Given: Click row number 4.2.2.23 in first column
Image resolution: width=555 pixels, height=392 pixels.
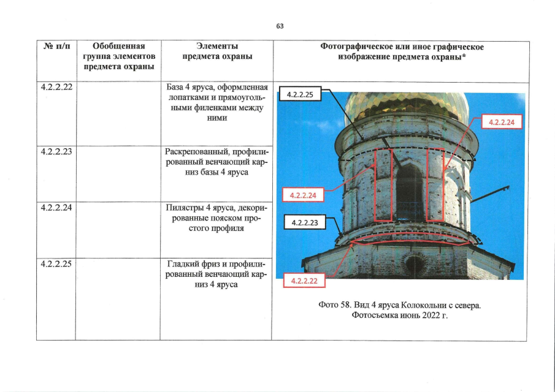Looking at the screenshot, I should pyautogui.click(x=56, y=152).
